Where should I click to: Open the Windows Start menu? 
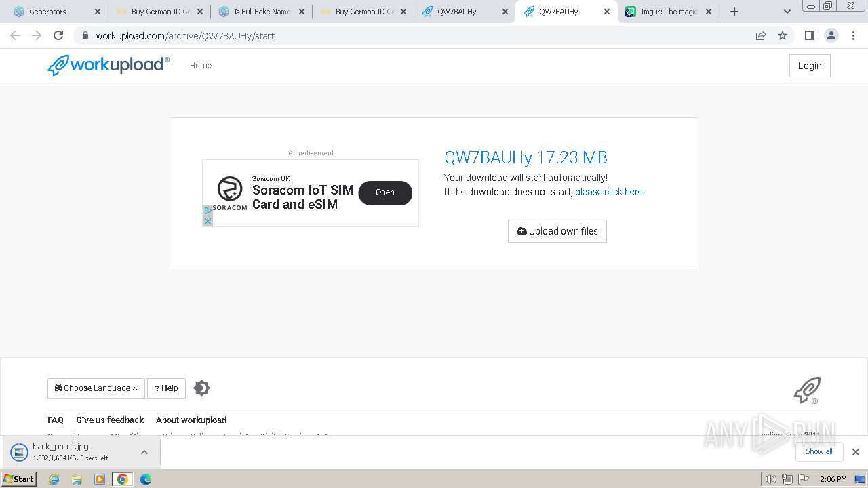(18, 479)
